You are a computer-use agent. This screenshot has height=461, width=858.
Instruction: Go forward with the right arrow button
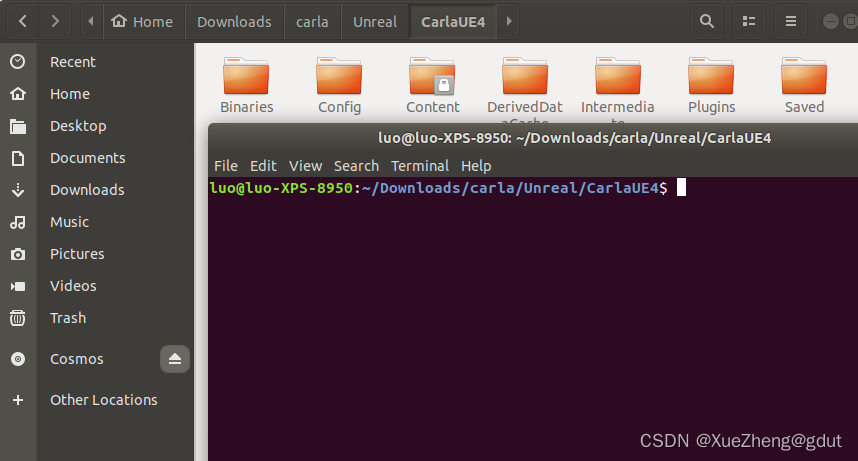click(55, 21)
